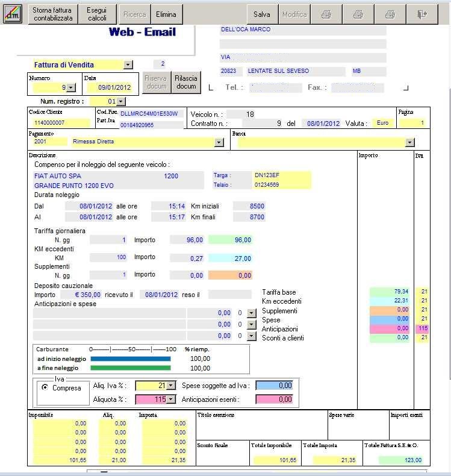Click Totale Imponibile value 101,65
Image resolution: width=451 pixels, height=476 pixels.
(275, 460)
